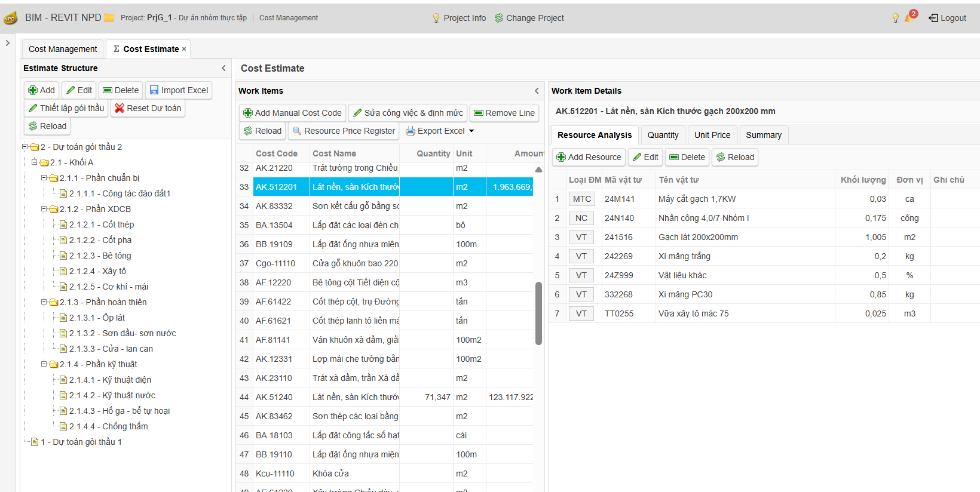Collapse 2.1.2 - Phần XDCB node
Viewport: 980px width, 492px height.
[x=44, y=208]
